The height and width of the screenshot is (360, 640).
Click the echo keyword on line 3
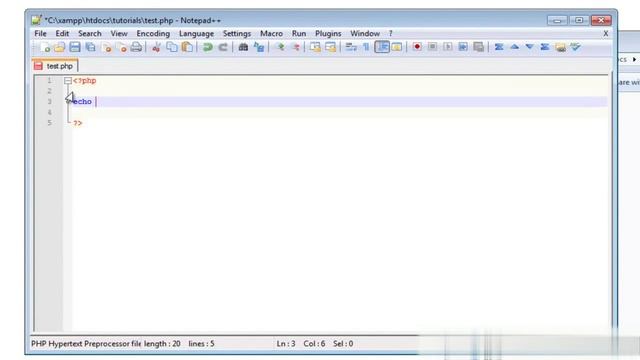82,102
